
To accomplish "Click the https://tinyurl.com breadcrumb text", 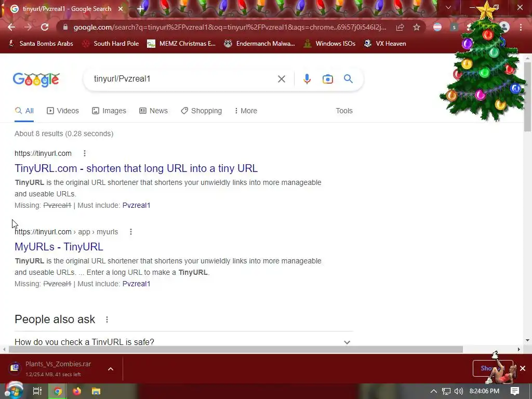I will click(x=43, y=153).
